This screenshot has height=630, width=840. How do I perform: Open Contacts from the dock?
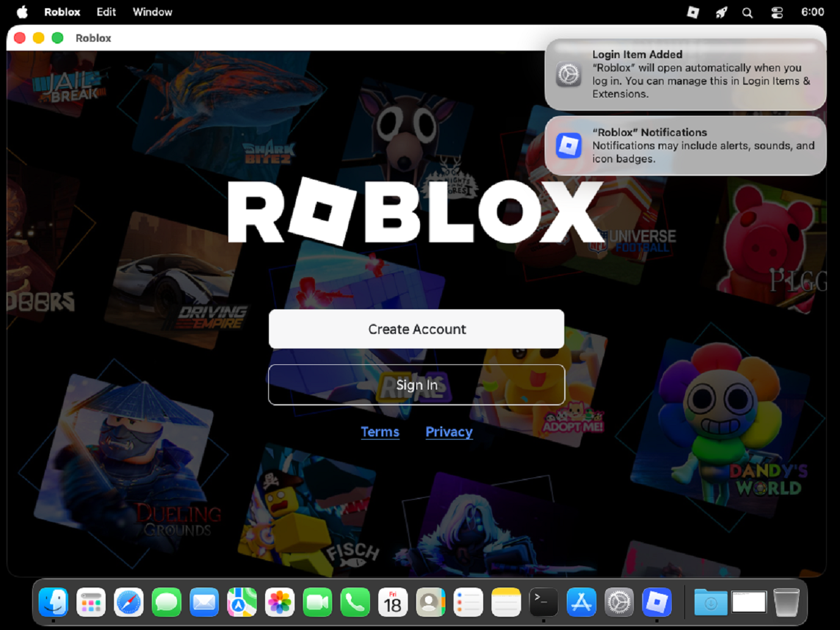[x=431, y=602]
